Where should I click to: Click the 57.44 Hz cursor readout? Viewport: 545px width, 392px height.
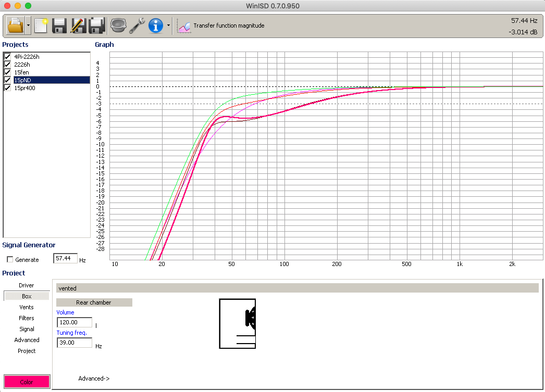pyautogui.click(x=524, y=21)
